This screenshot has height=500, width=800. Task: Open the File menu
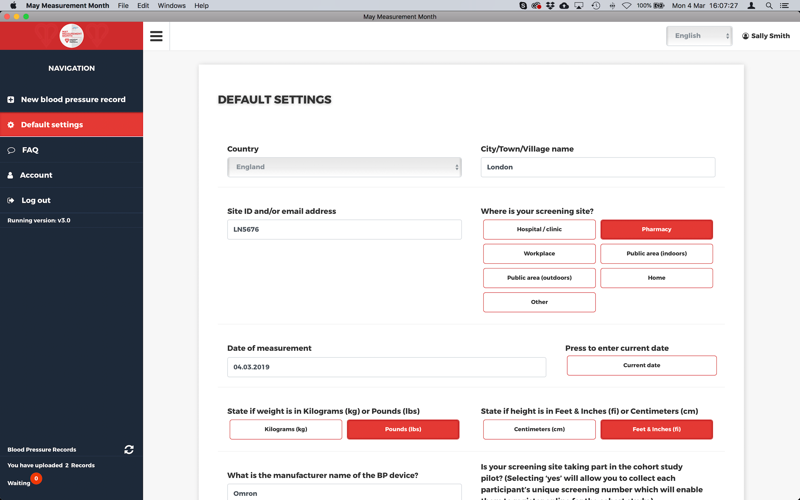pyautogui.click(x=123, y=6)
